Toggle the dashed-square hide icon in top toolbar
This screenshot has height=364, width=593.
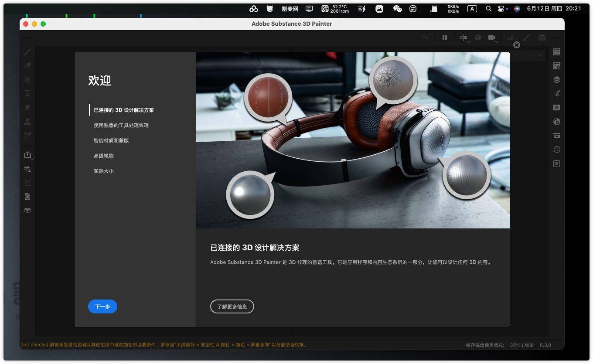426,38
